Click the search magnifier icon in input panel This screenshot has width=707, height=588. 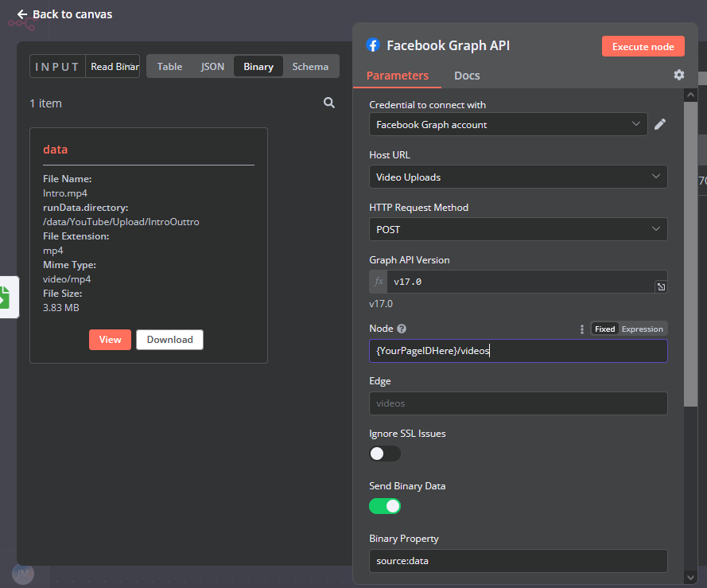(x=329, y=103)
